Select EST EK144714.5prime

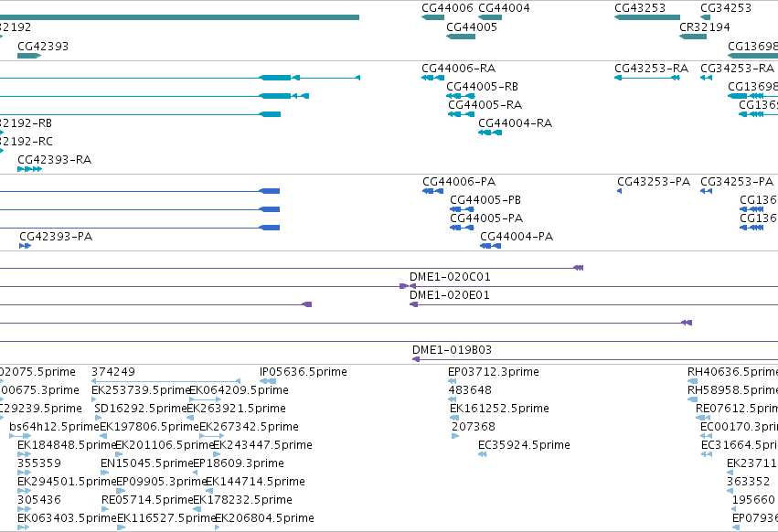click(x=256, y=483)
